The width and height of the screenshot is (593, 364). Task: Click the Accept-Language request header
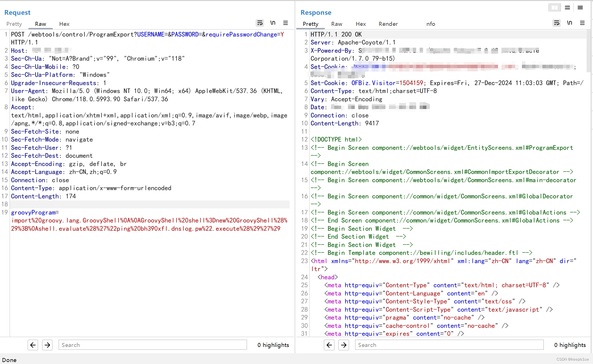click(x=64, y=172)
